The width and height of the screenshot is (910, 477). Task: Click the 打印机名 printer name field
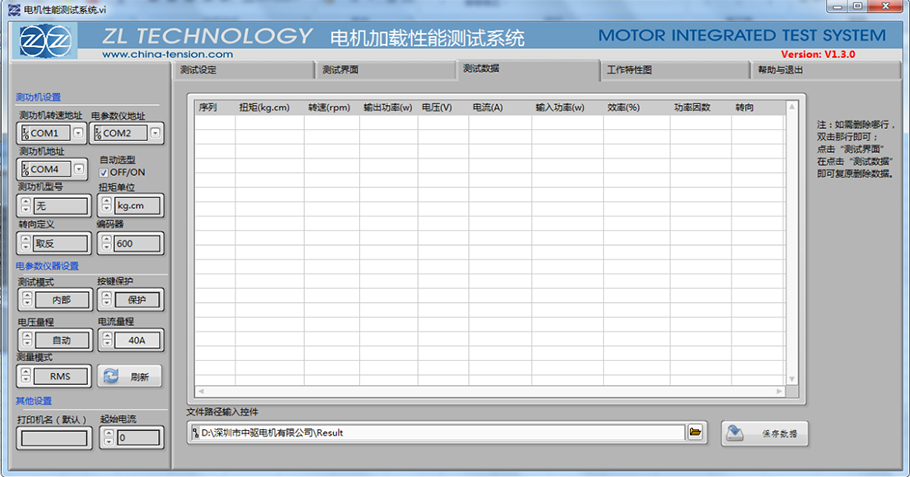click(56, 437)
